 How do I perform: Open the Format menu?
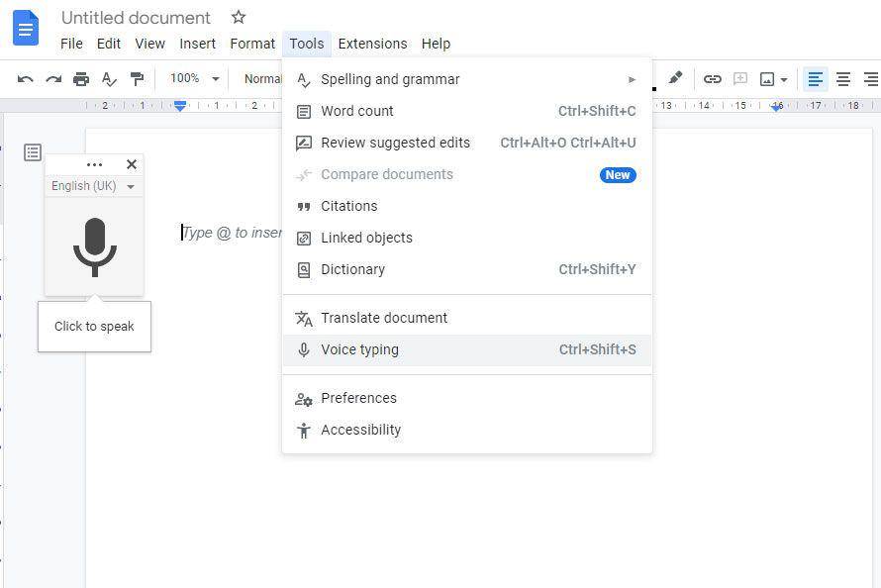point(252,44)
